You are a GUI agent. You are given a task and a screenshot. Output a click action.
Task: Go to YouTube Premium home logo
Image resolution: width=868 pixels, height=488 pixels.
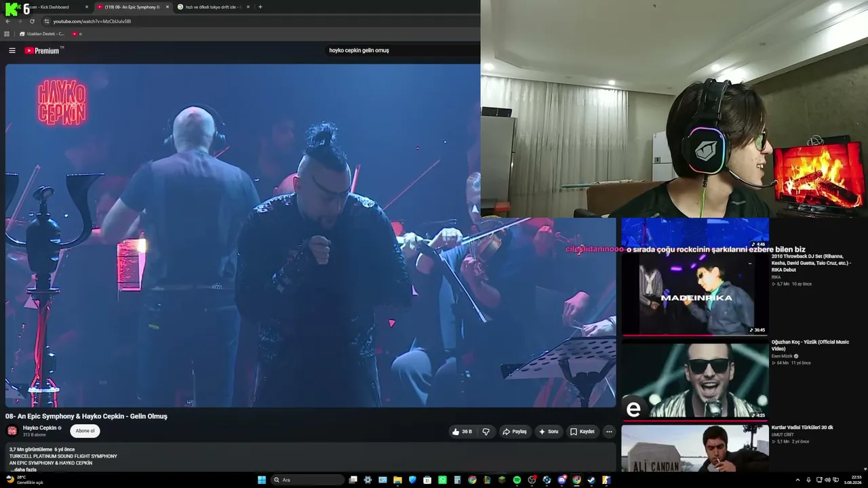[x=42, y=50]
